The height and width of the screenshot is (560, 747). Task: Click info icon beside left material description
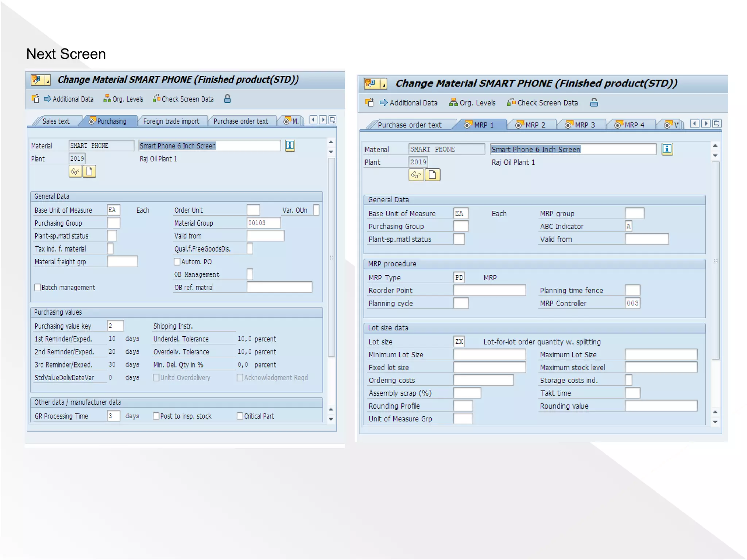[290, 145]
